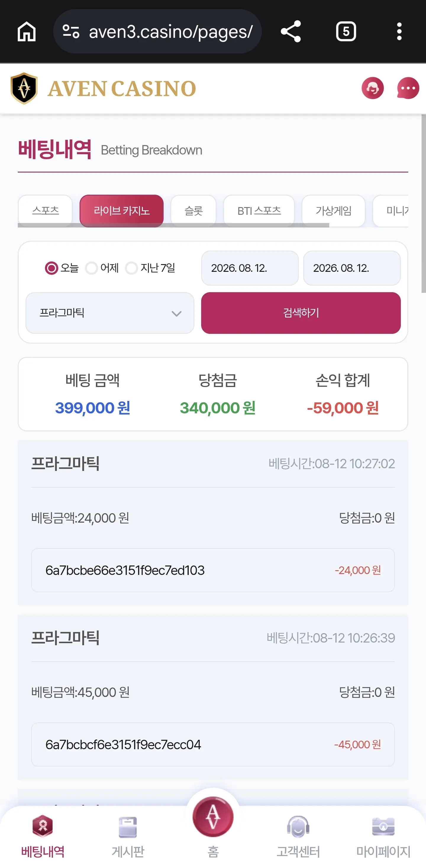The height and width of the screenshot is (868, 426).
Task: Select the 오늘 radio button
Action: point(51,268)
